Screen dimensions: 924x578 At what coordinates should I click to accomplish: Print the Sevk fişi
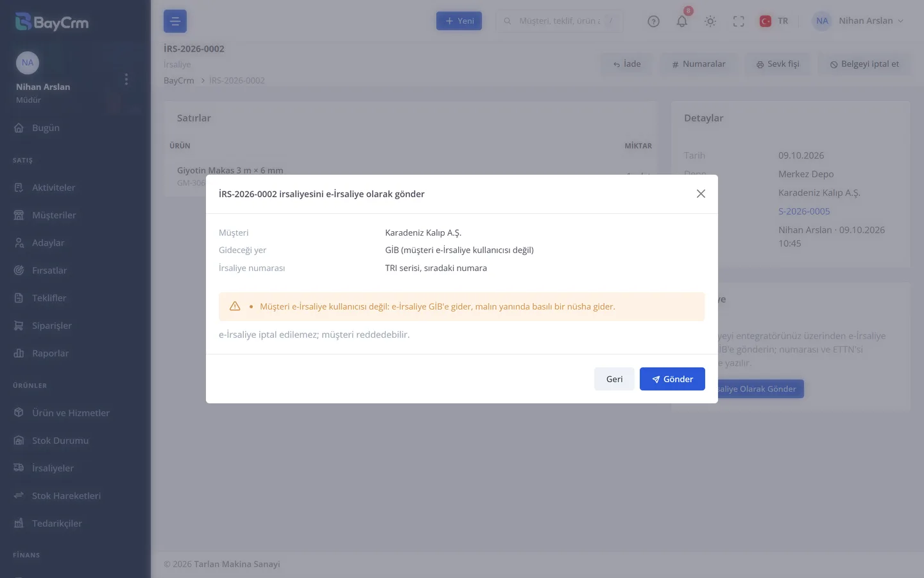click(x=778, y=64)
